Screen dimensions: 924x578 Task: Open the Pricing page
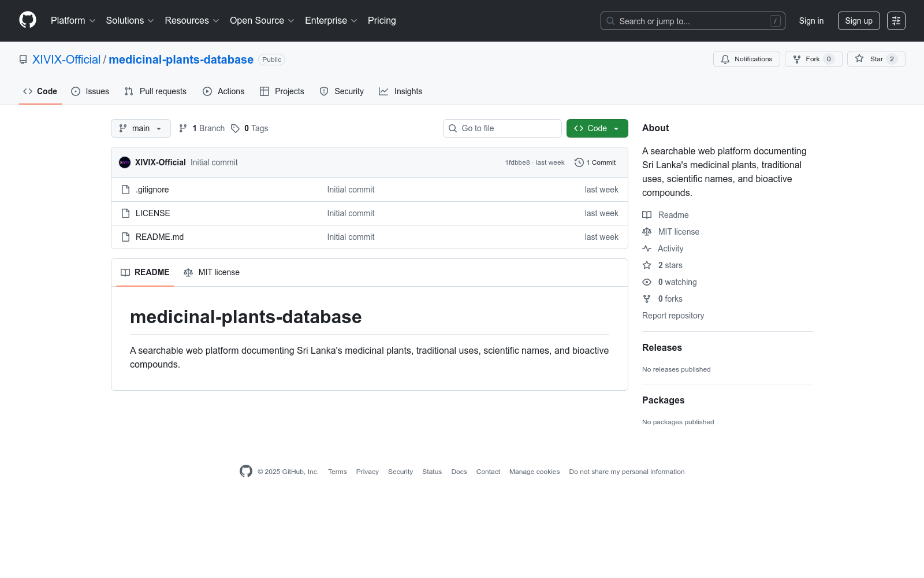pyautogui.click(x=382, y=21)
